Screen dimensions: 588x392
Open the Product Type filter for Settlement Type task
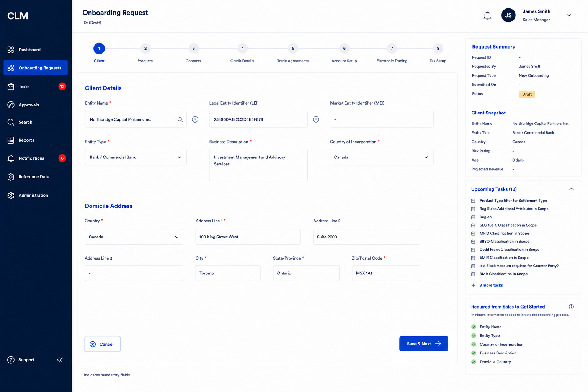pyautogui.click(x=513, y=201)
